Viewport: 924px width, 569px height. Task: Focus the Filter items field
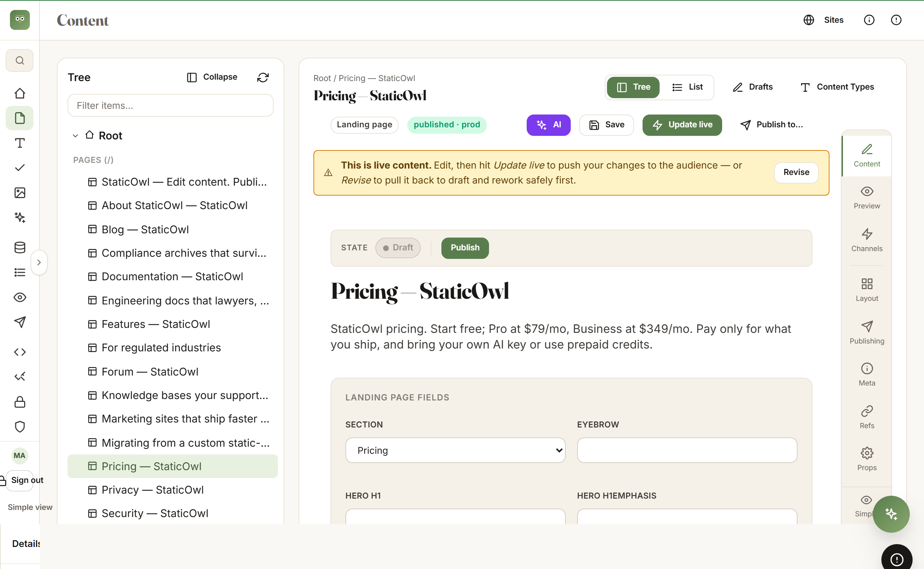[170, 105]
